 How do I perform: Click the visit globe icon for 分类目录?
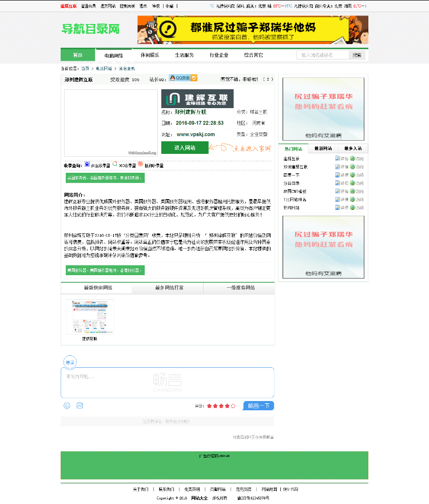pos(352,183)
